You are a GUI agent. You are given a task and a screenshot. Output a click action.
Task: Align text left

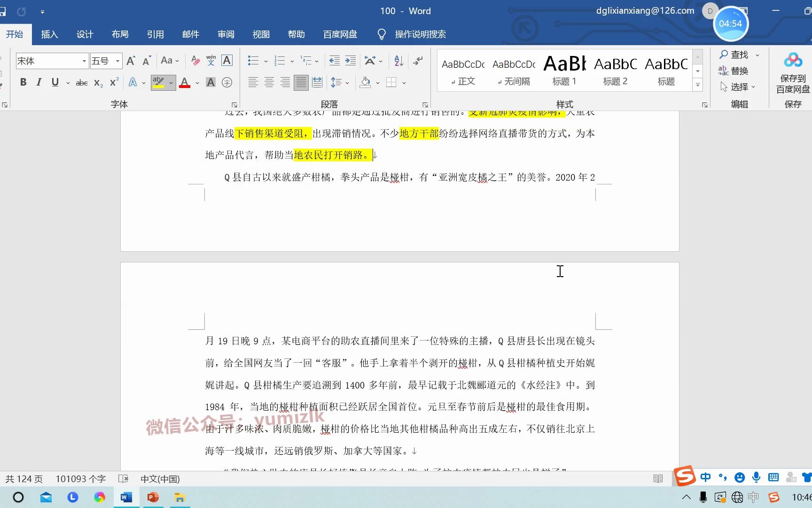click(x=253, y=82)
